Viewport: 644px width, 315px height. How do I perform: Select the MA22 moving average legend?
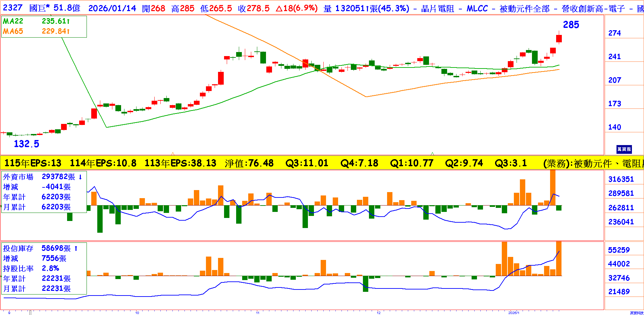[13, 21]
